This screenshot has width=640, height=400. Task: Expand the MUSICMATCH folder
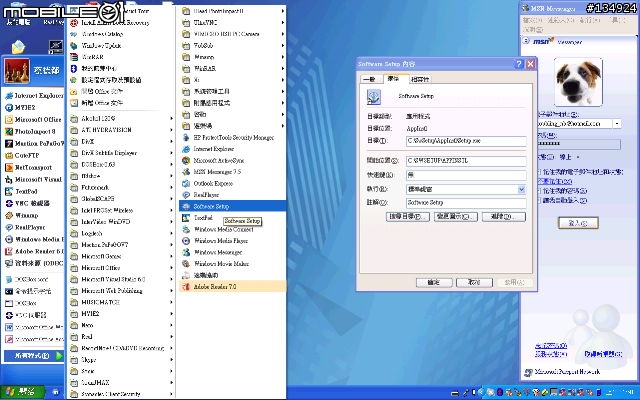[x=121, y=302]
